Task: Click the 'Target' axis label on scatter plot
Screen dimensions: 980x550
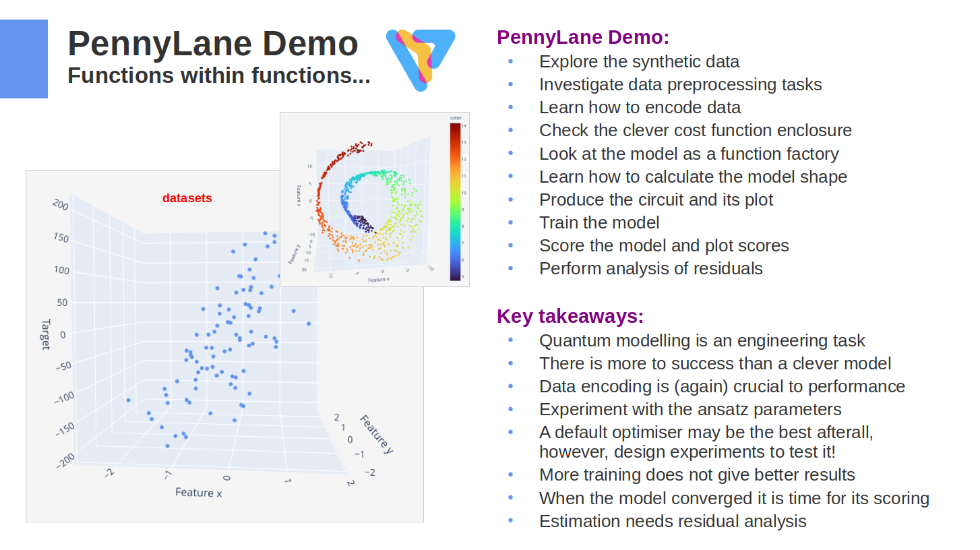Action: 46,334
